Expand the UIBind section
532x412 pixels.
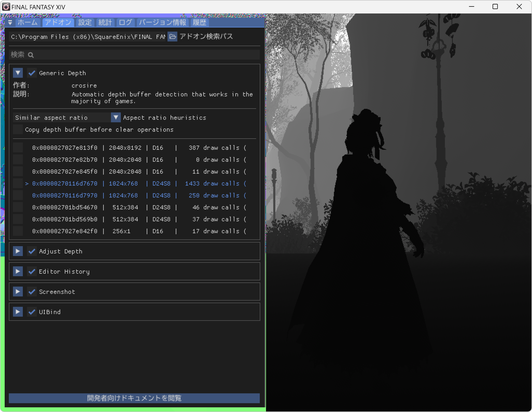click(18, 312)
